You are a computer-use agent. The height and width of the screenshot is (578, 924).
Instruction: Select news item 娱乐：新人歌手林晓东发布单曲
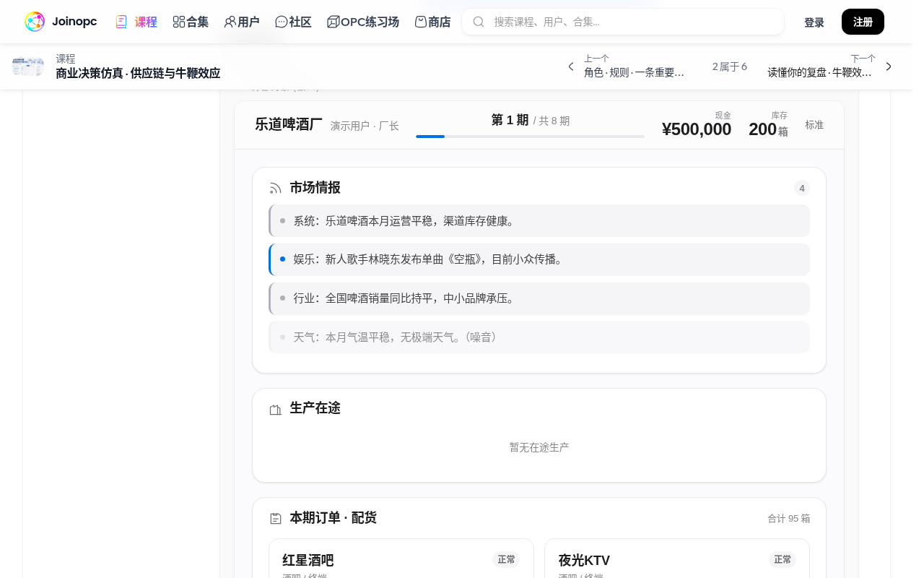(x=539, y=259)
